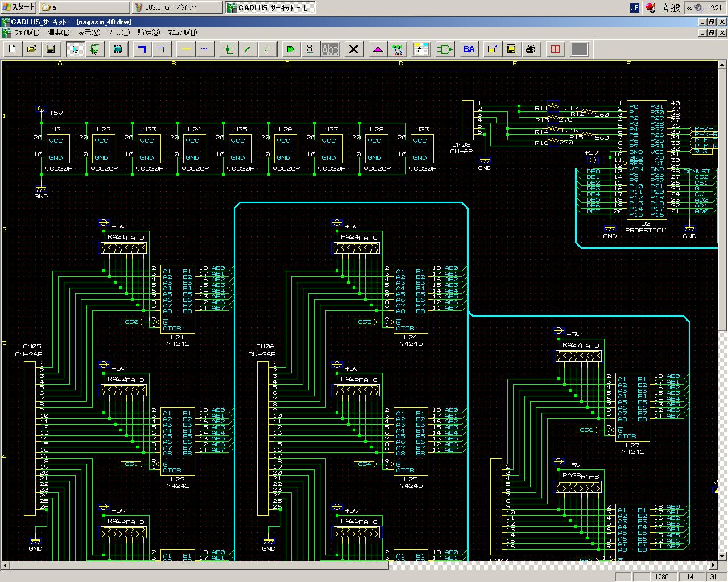Choose the yellow solid line tool
This screenshot has width=728, height=582.
coord(185,49)
